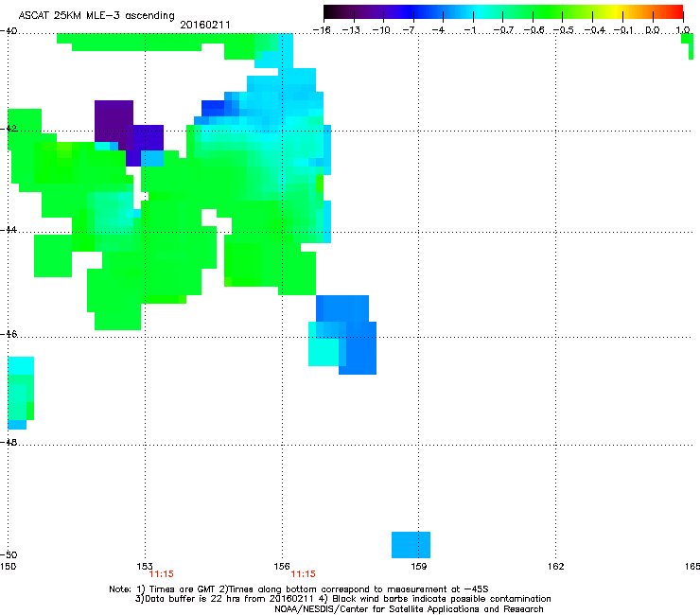The height and width of the screenshot is (615, 700).
Task: Click the -0.7 color scale label
Action: pyautogui.click(x=503, y=30)
